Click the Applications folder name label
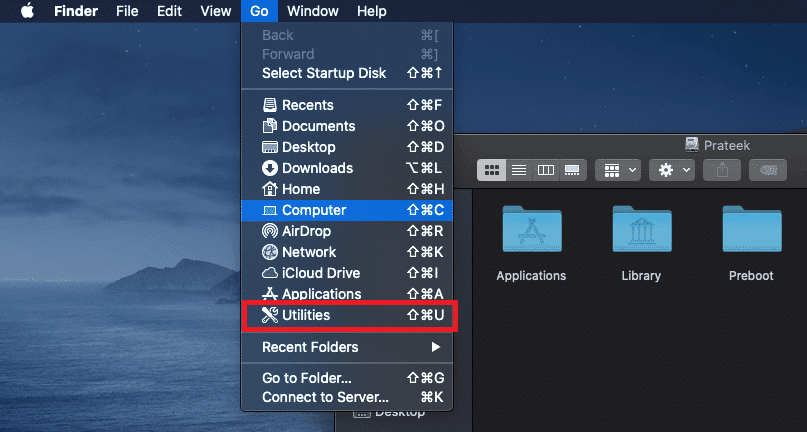 [x=531, y=276]
